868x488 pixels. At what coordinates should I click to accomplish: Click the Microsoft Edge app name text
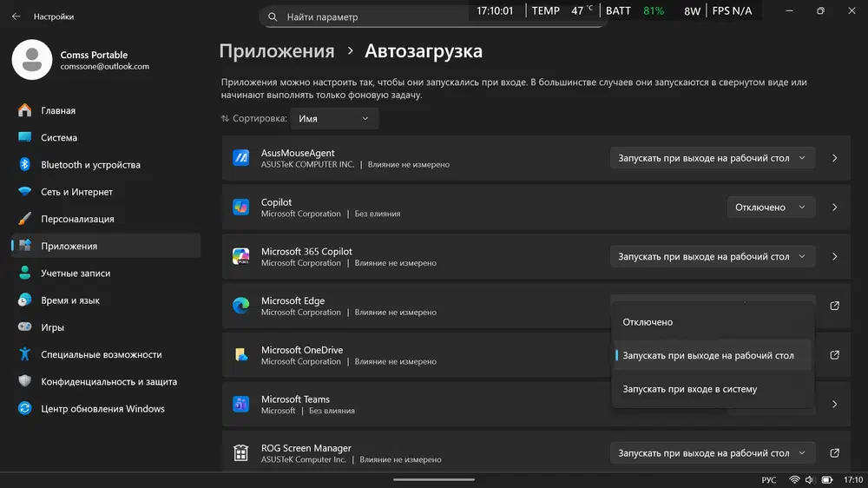click(293, 300)
